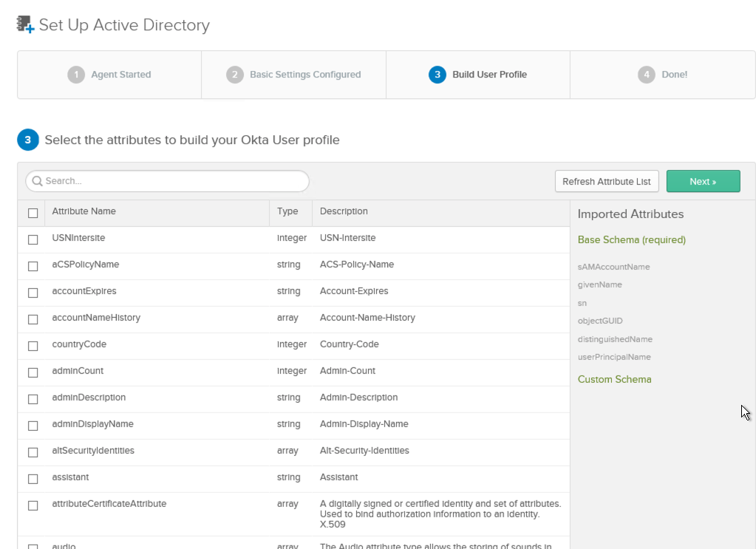
Task: Click the Attribute Name column header
Action: coord(84,211)
